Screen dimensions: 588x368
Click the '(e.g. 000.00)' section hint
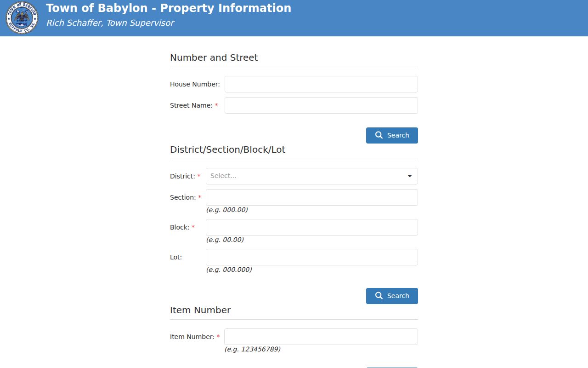point(227,210)
